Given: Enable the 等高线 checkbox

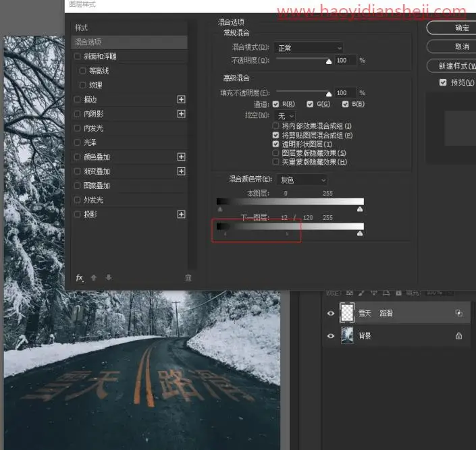Looking at the screenshot, I should (82, 71).
